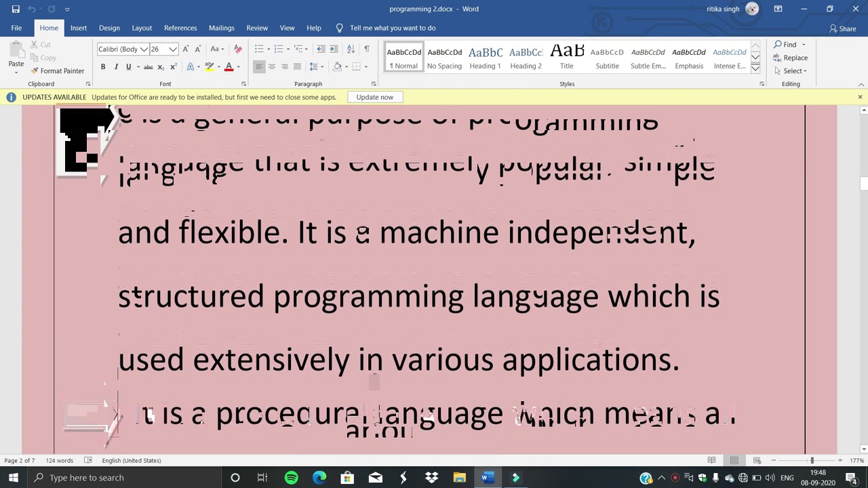Toggle Align Left paragraph alignment
Image resolution: width=868 pixels, height=488 pixels.
(x=259, y=66)
